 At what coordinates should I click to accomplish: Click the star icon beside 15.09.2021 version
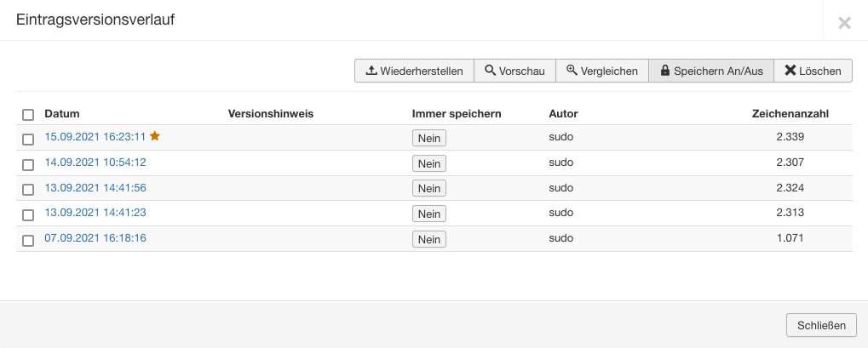(x=155, y=136)
